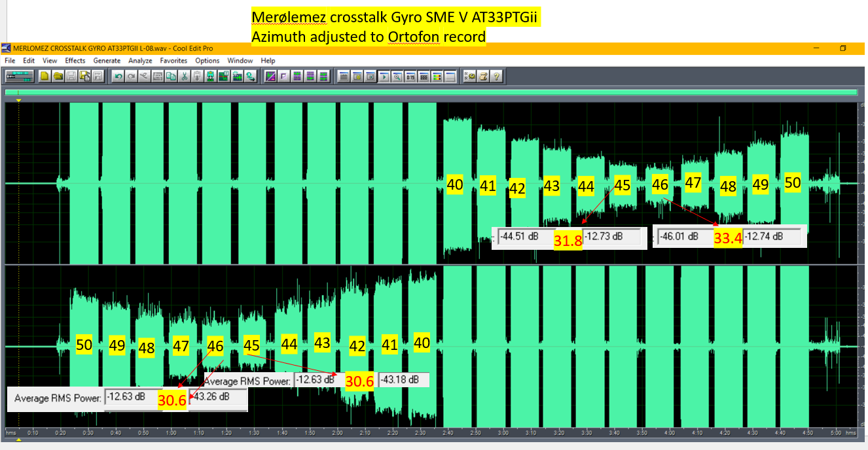Create a new file with the blank page icon
868x450 pixels.
pyautogui.click(x=45, y=77)
